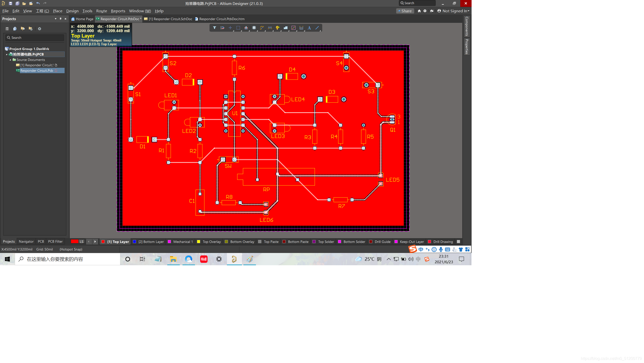644x363 pixels.
Task: Toggle Top Overlay layer swatch
Action: coord(198,241)
